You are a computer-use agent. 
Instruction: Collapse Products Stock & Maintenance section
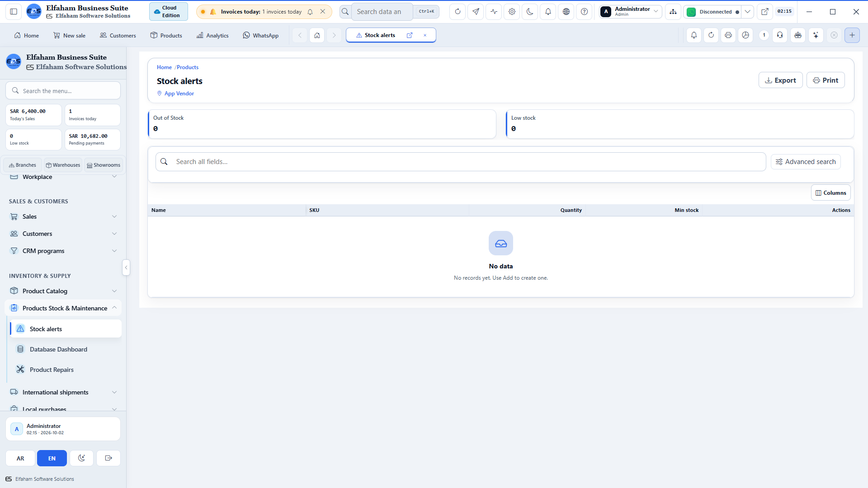[x=63, y=308]
